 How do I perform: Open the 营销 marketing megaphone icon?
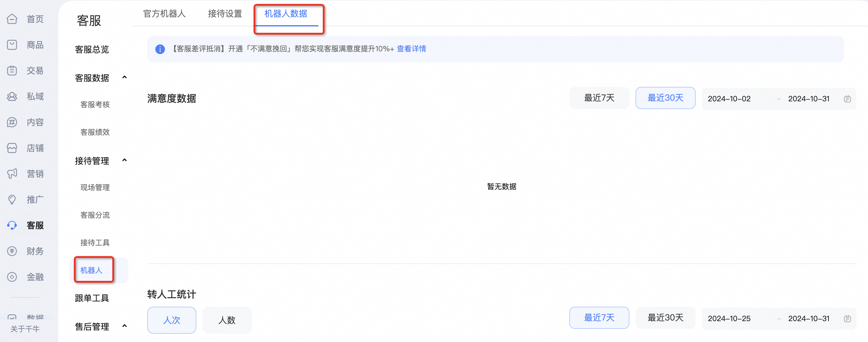click(12, 174)
